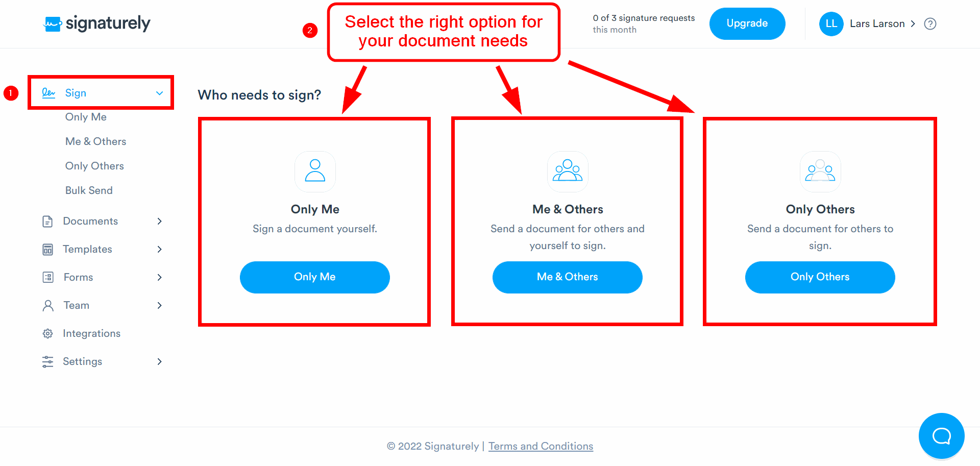The height and width of the screenshot is (466, 980).
Task: Open the Terms and Conditions link
Action: tap(541, 446)
